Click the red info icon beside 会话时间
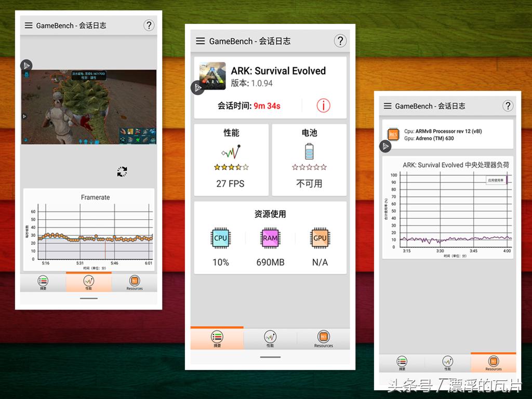Image resolution: width=532 pixels, height=399 pixels. click(x=323, y=105)
